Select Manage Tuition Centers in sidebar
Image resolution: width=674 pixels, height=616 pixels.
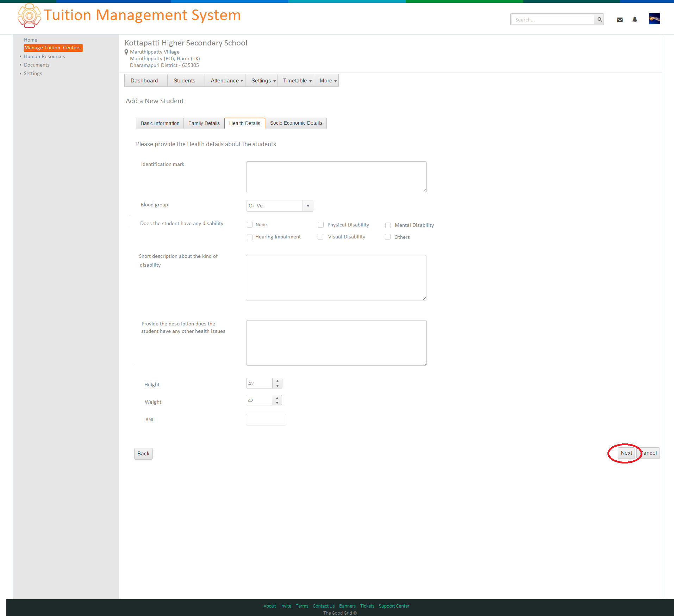[x=53, y=48]
